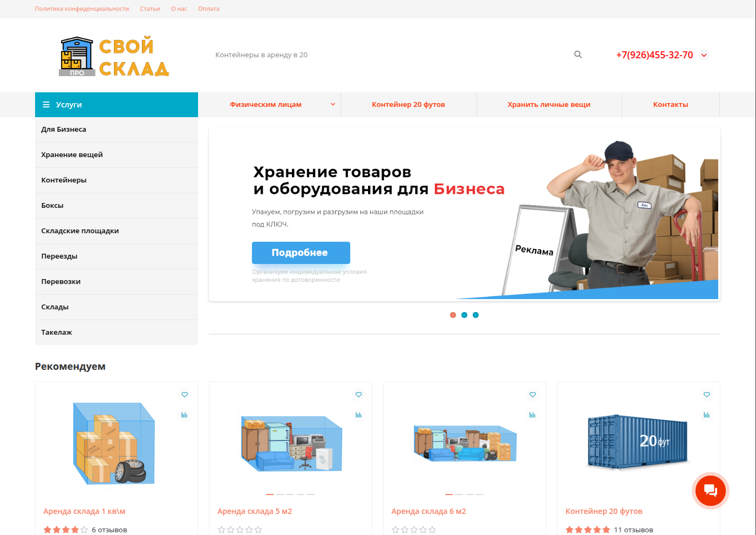The image size is (756, 535).
Task: Add Аренда склада 1 кв\м to favorites
Action: pos(185,395)
